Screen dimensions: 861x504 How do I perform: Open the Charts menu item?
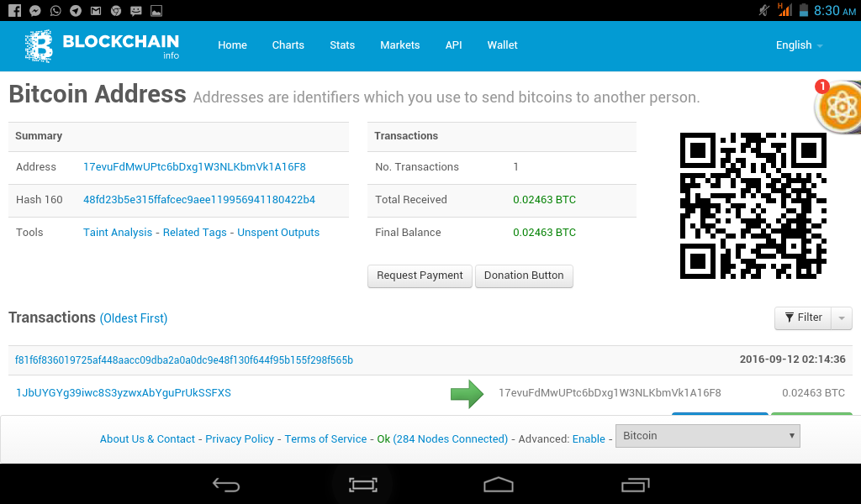click(x=288, y=45)
